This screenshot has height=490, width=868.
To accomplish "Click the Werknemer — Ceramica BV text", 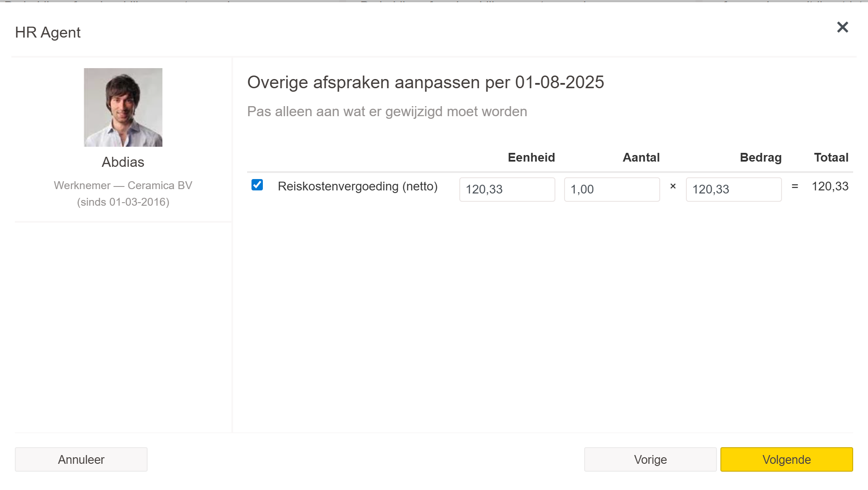I will pos(123,186).
